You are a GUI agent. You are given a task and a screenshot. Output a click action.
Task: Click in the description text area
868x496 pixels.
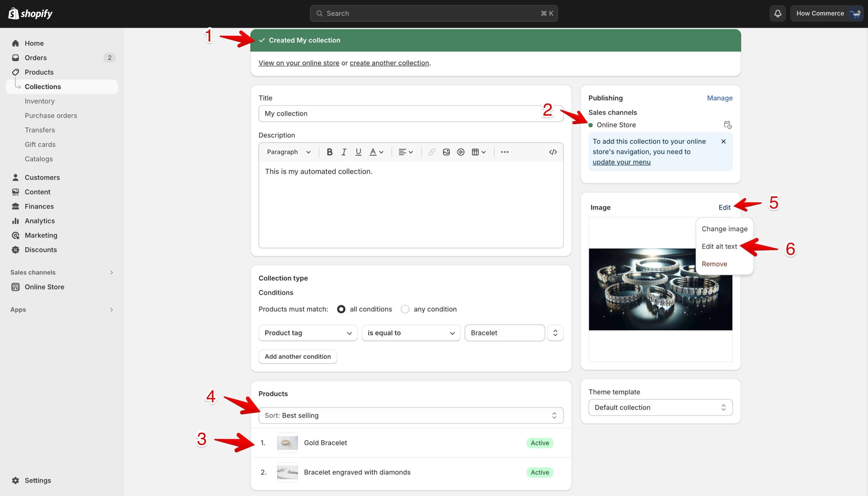[410, 204]
